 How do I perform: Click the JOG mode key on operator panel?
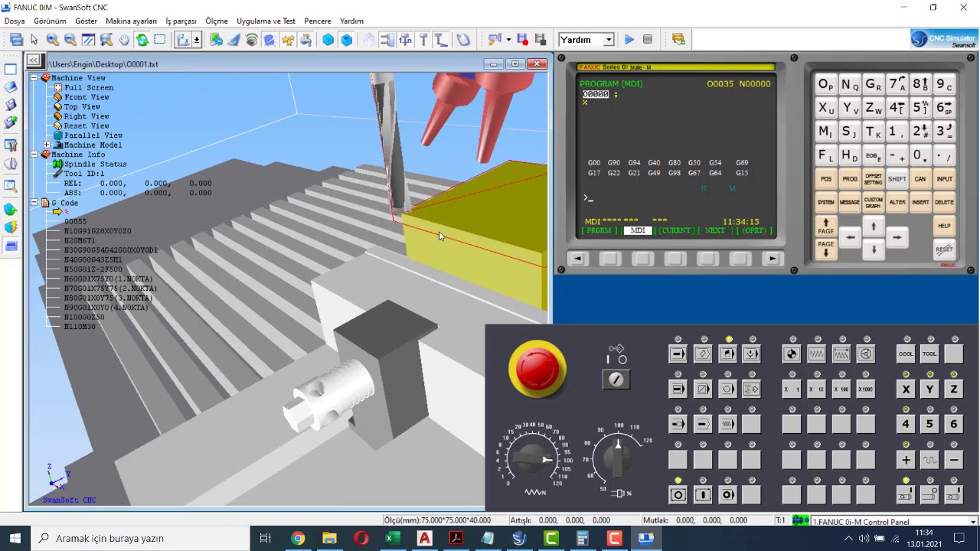[x=816, y=354]
